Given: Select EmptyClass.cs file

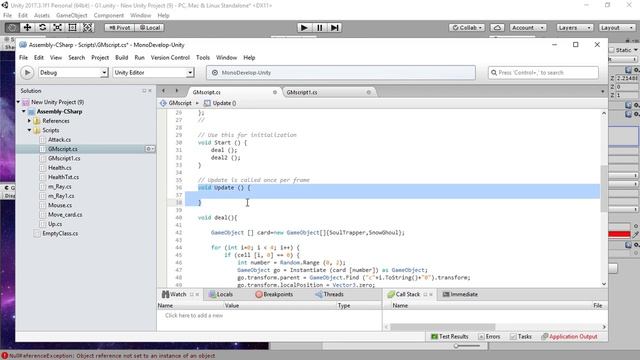Looking at the screenshot, I should pos(60,233).
